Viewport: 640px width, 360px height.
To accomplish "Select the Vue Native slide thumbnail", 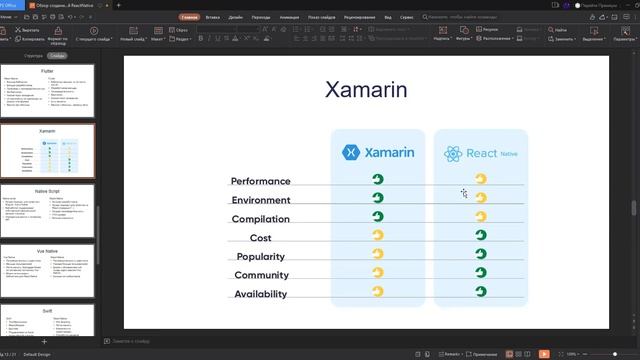I will point(47,271).
